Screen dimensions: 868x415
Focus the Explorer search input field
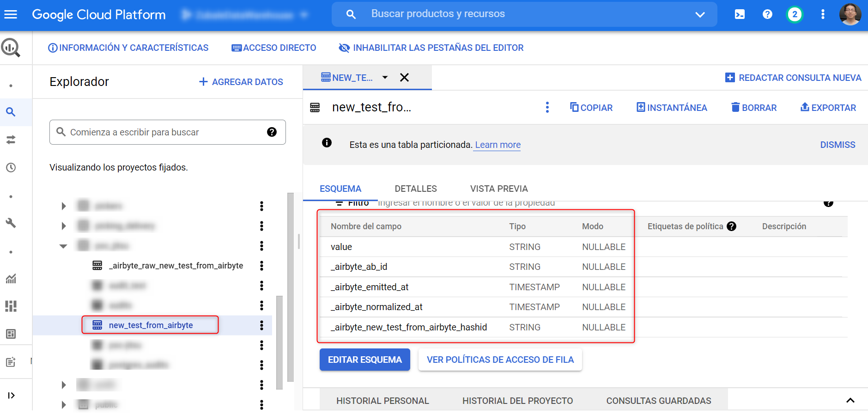168,132
